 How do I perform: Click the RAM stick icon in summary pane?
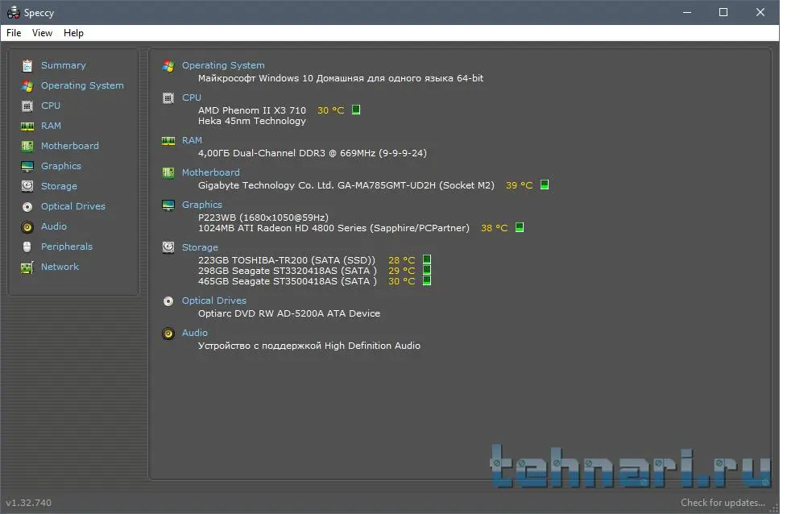(168, 141)
